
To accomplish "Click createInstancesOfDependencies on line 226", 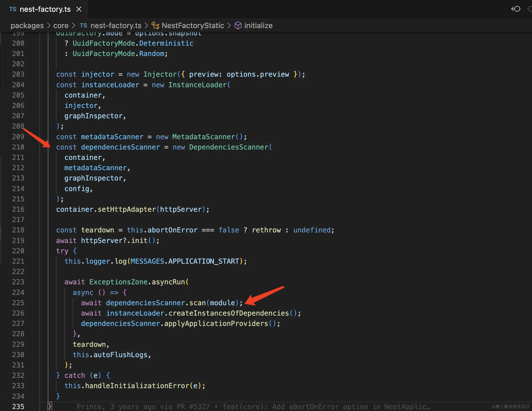I will pos(229,313).
